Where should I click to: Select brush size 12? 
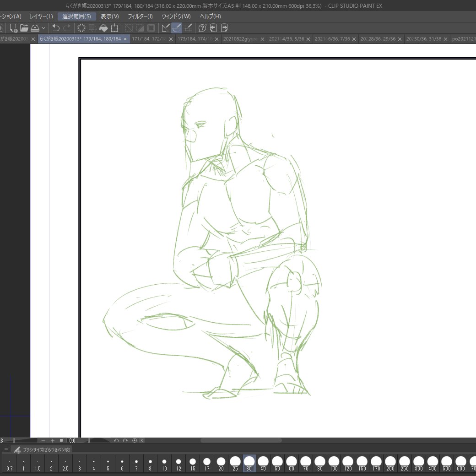click(x=178, y=464)
